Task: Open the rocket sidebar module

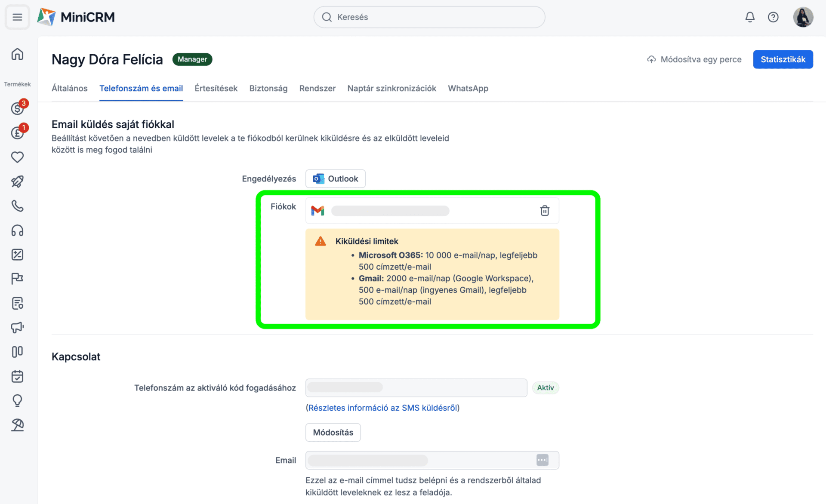Action: (17, 181)
